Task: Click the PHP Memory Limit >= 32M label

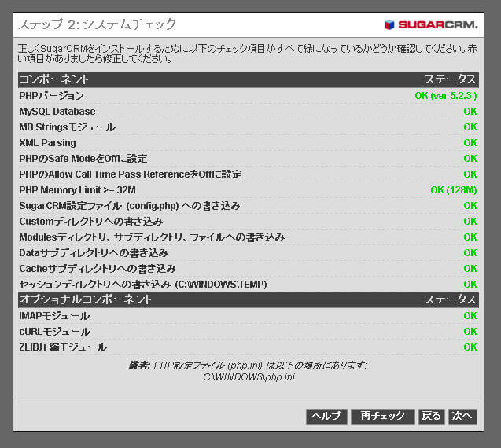Action: (77, 190)
